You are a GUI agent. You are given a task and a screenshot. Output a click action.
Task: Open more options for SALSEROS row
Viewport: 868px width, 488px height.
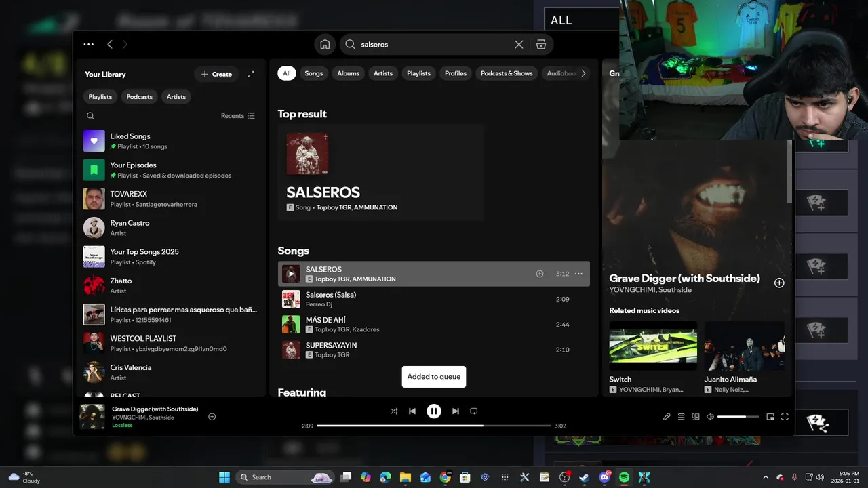pos(578,274)
